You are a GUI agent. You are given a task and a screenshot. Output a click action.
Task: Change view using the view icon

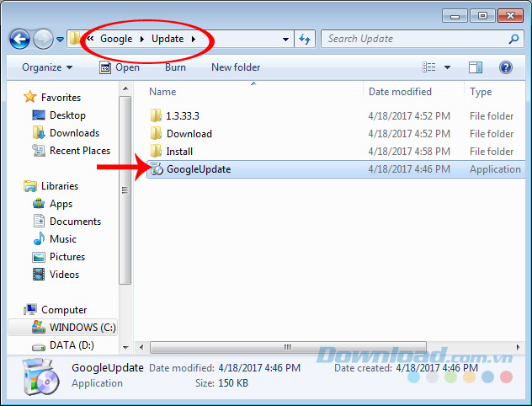429,67
